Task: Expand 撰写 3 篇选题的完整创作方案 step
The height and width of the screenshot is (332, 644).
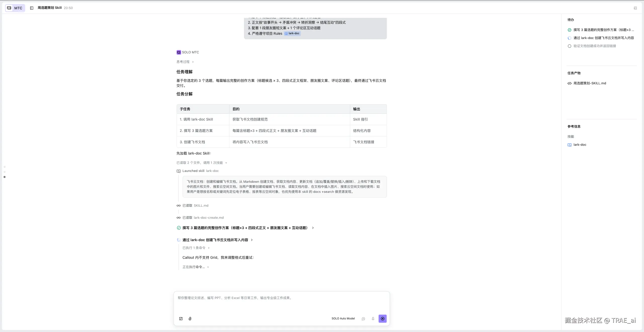Action: (246, 228)
